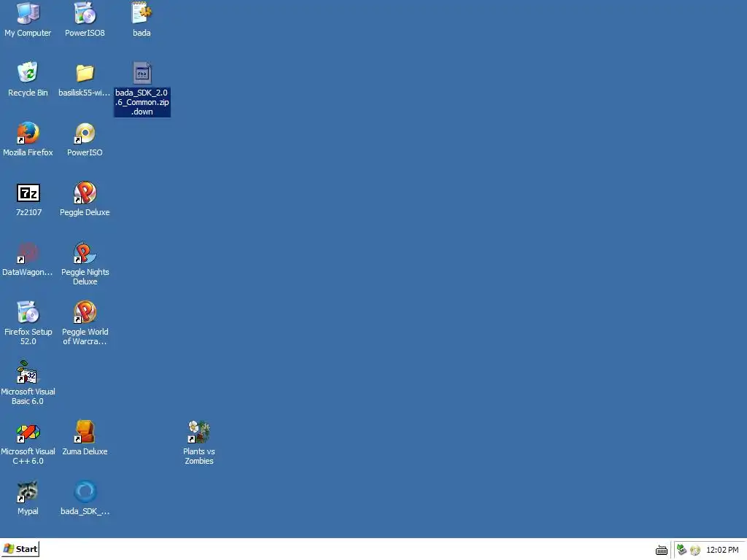Click the network connection tray icon
This screenshot has width=747, height=560.
(x=682, y=550)
